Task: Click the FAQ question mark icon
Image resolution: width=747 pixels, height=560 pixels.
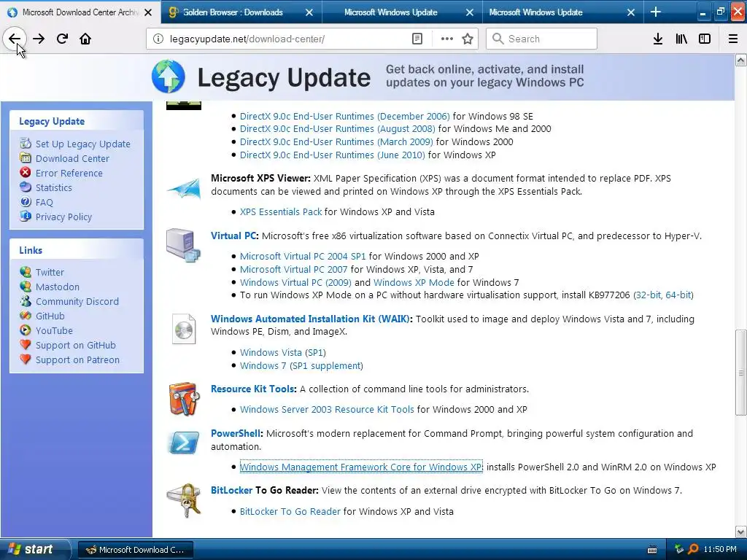Action: pos(26,202)
